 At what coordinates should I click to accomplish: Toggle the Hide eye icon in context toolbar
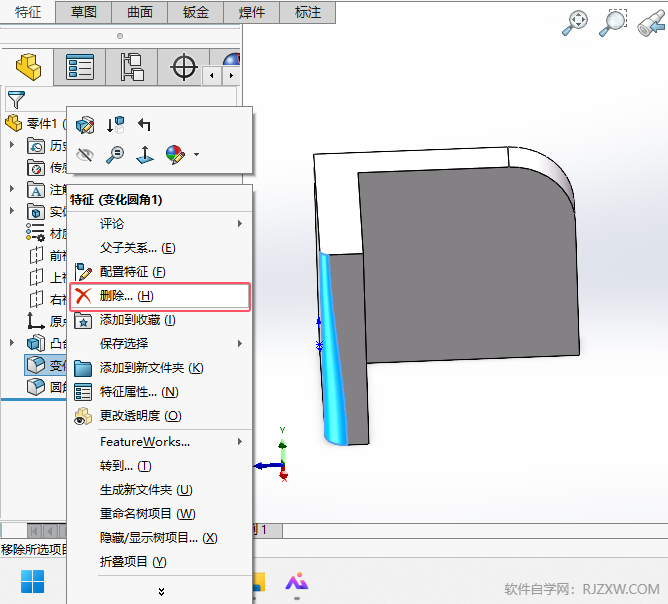(85, 155)
